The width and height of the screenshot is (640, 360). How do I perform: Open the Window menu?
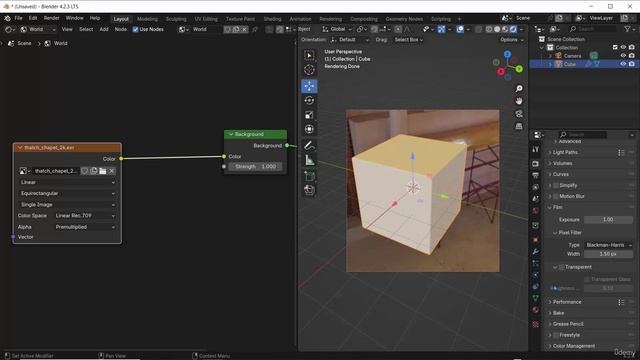click(x=74, y=18)
